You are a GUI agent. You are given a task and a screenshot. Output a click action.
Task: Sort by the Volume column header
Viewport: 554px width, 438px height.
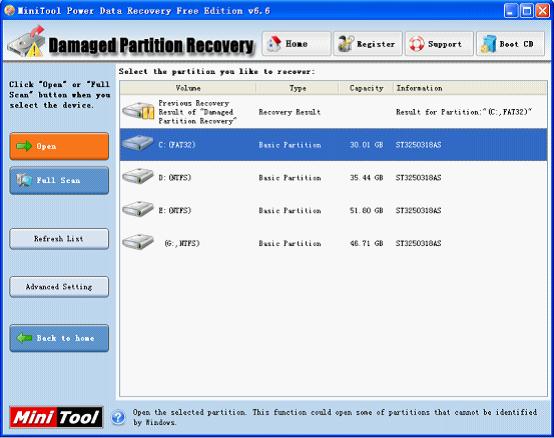188,88
